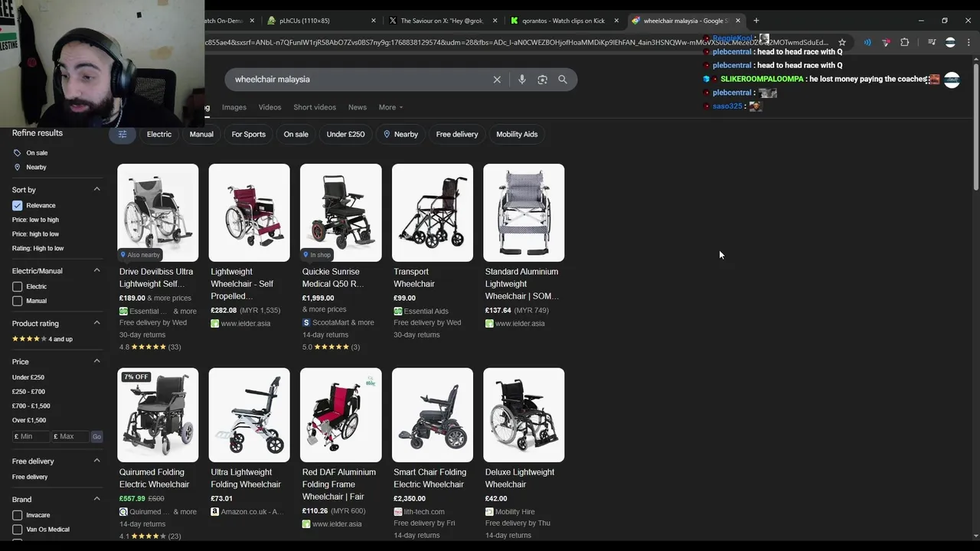Apply the Electric filter chip

tap(159, 135)
